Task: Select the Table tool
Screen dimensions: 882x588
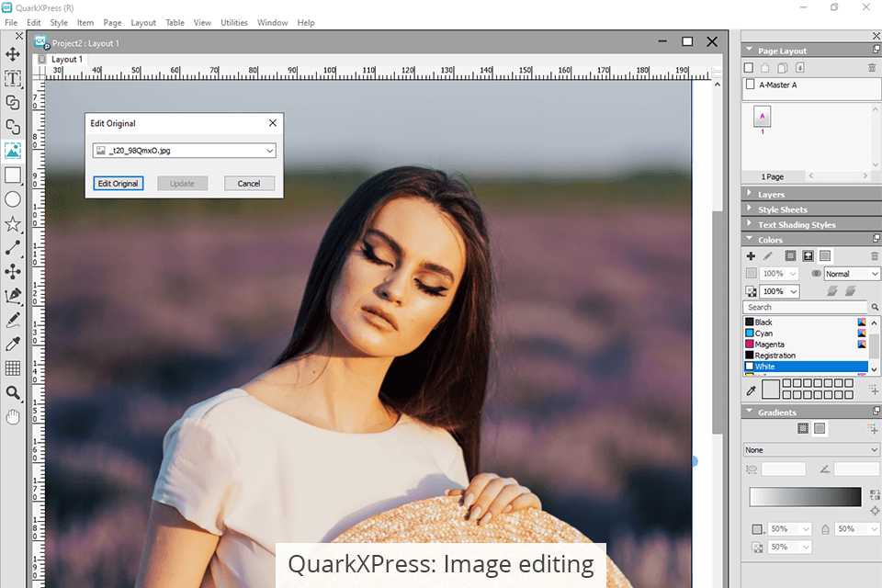Action: point(12,368)
